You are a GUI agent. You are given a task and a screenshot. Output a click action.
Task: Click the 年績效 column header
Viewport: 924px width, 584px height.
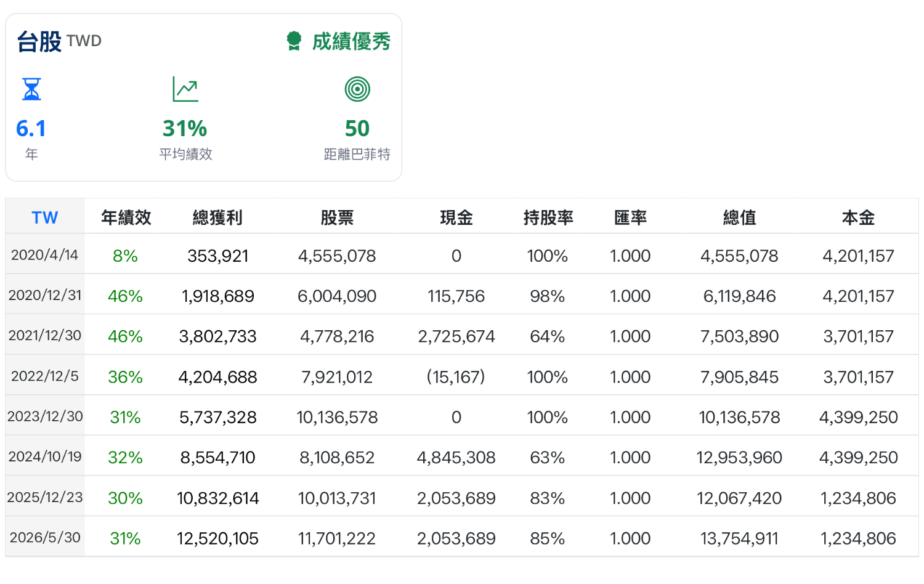tap(126, 217)
